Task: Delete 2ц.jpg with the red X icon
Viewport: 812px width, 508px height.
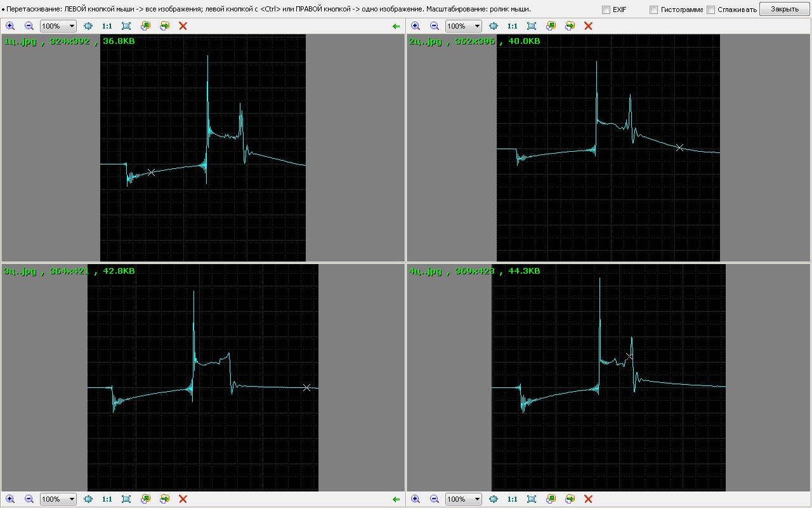Action: pos(589,26)
